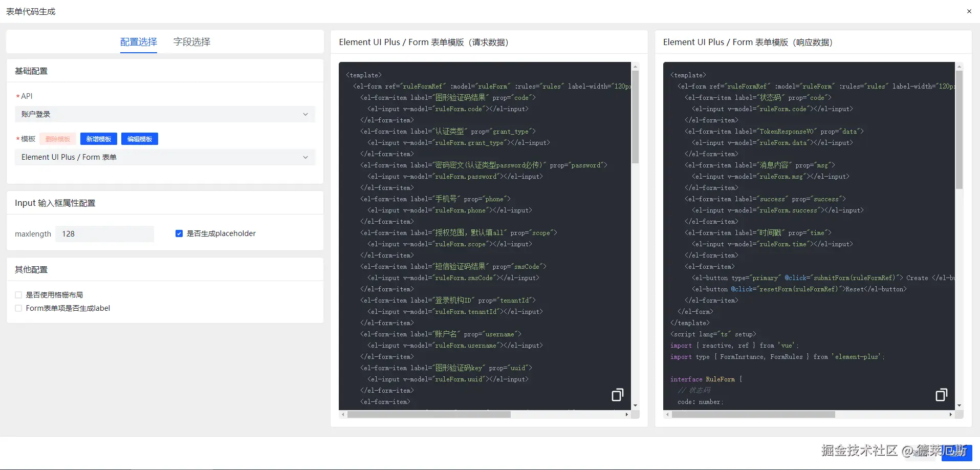Click the code line with prop="password"
The image size is (980, 470).
[x=484, y=165]
